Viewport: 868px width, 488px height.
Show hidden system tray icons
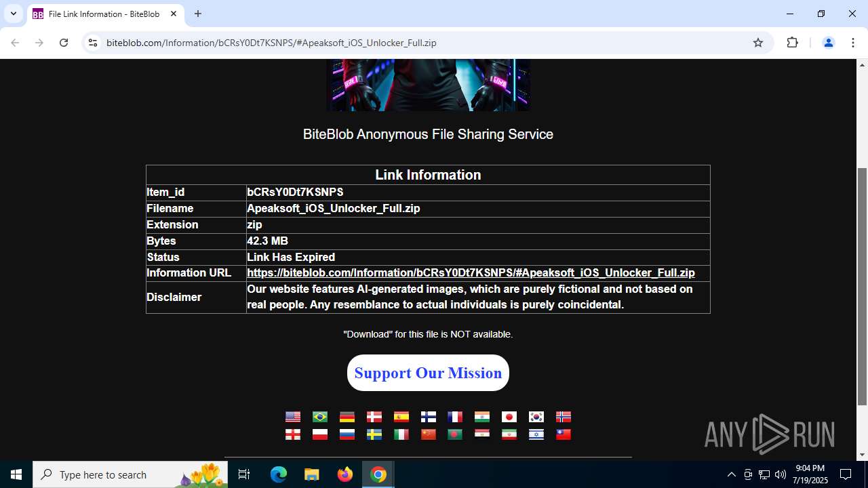pos(731,474)
